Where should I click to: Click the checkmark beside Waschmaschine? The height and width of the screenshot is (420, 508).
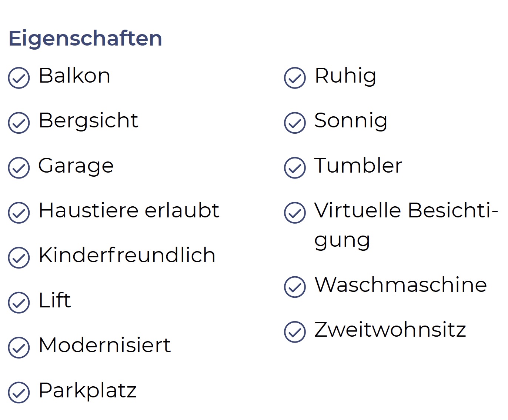pos(295,287)
